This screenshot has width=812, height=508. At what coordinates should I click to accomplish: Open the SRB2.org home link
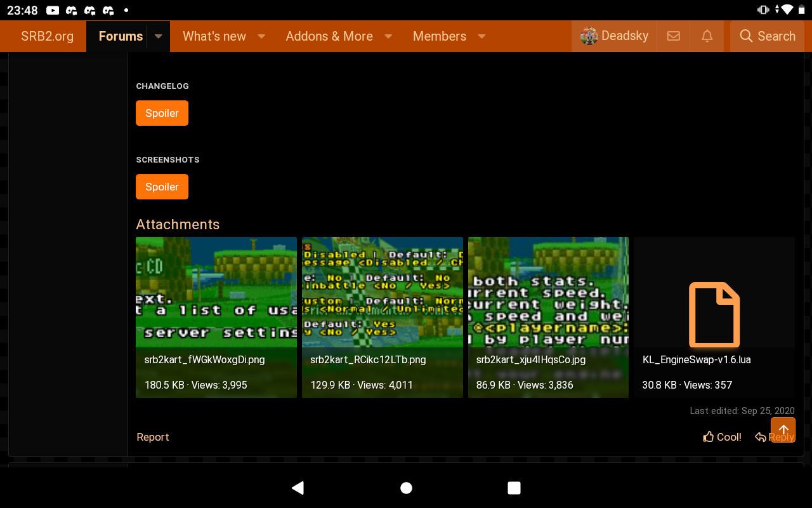point(47,36)
